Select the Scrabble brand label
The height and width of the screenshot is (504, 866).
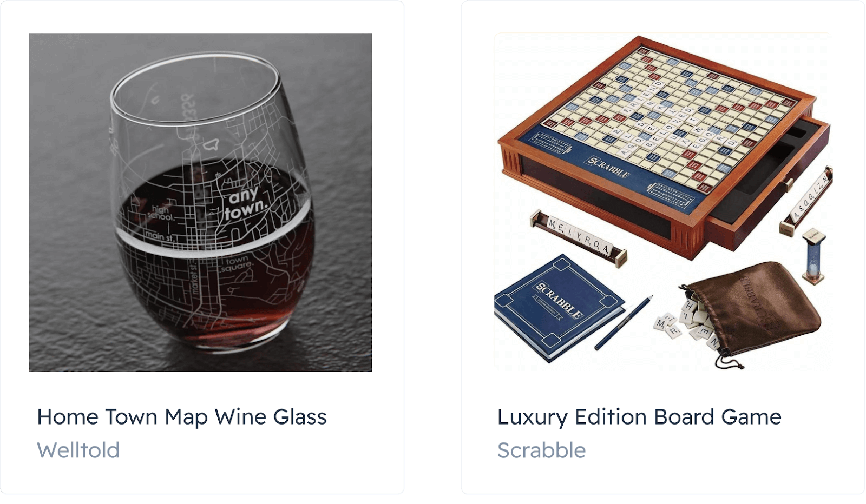(x=541, y=450)
